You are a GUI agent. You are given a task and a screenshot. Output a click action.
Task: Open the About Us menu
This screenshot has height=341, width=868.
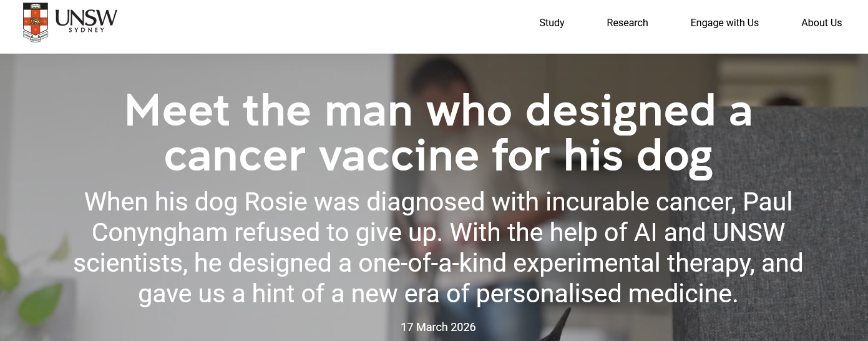pyautogui.click(x=821, y=23)
